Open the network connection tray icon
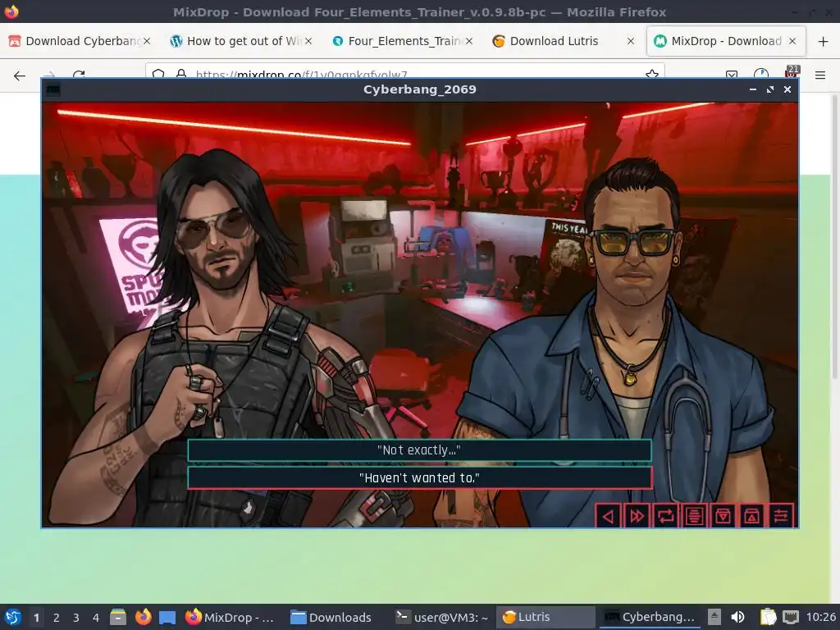Screen dimensions: 840x630 [790, 617]
